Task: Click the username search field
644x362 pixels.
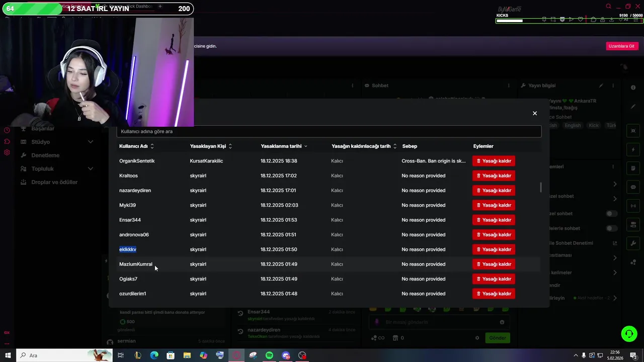Action: pos(329,131)
